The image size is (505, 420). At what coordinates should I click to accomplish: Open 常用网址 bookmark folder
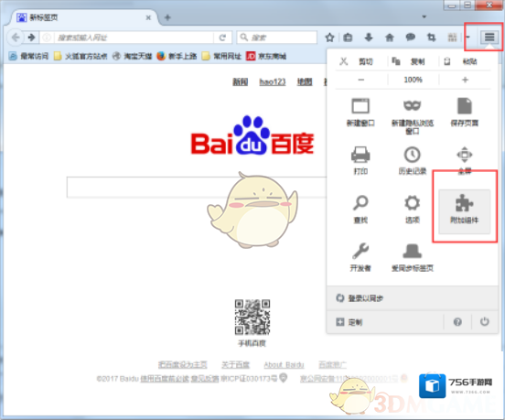pos(221,57)
